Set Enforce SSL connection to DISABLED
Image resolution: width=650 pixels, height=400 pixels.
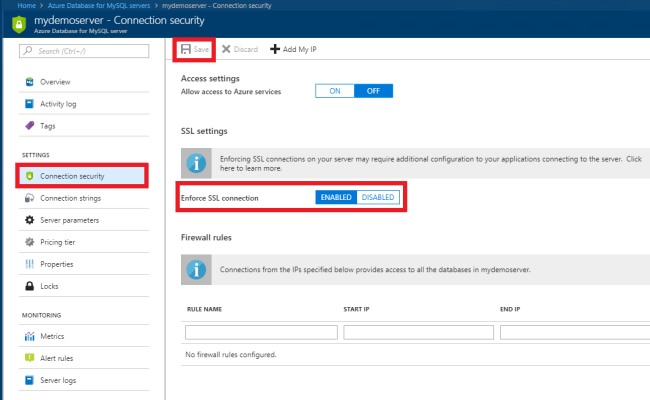[x=378, y=197]
